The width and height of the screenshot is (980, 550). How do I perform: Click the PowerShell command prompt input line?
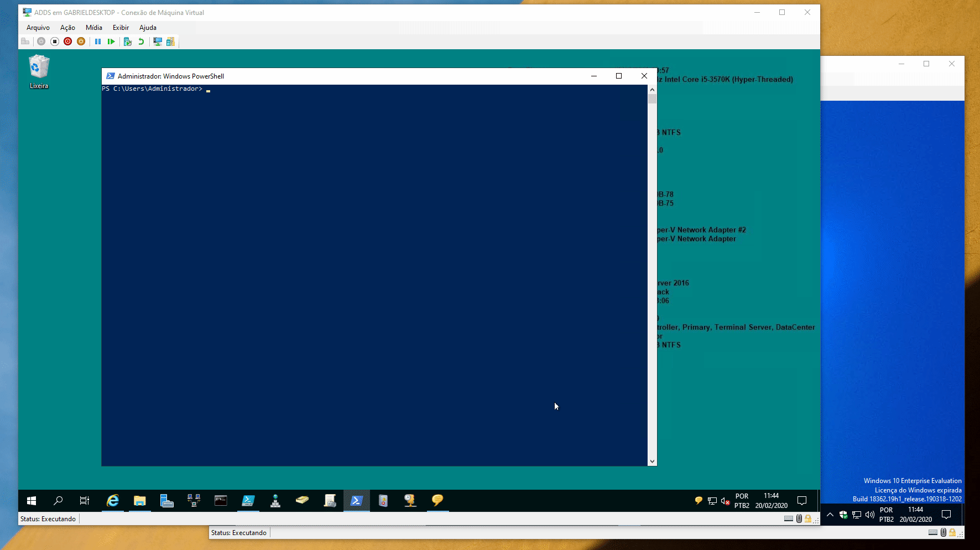(209, 89)
